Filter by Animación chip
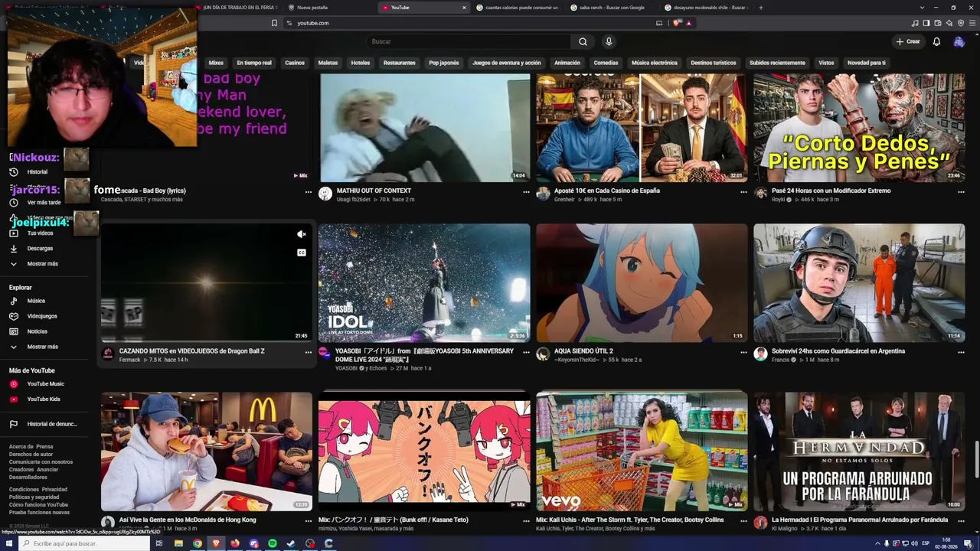980x551 pixels. [x=567, y=63]
